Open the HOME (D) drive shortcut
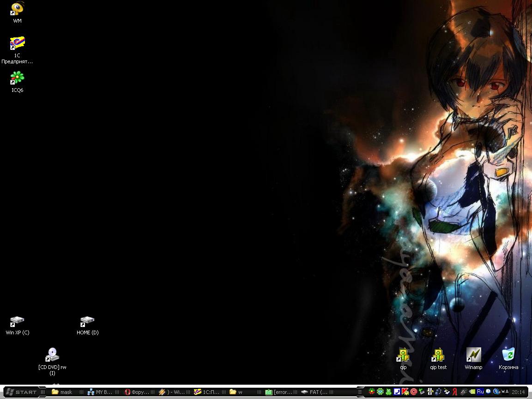The height and width of the screenshot is (399, 532). coord(87,321)
